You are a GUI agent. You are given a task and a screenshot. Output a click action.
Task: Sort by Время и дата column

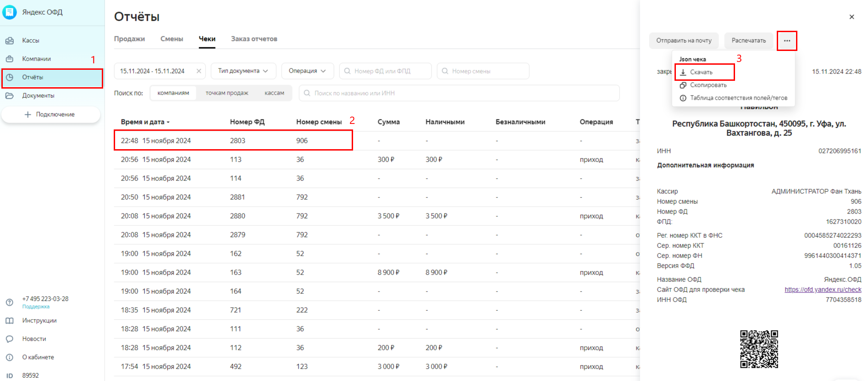[x=145, y=122]
